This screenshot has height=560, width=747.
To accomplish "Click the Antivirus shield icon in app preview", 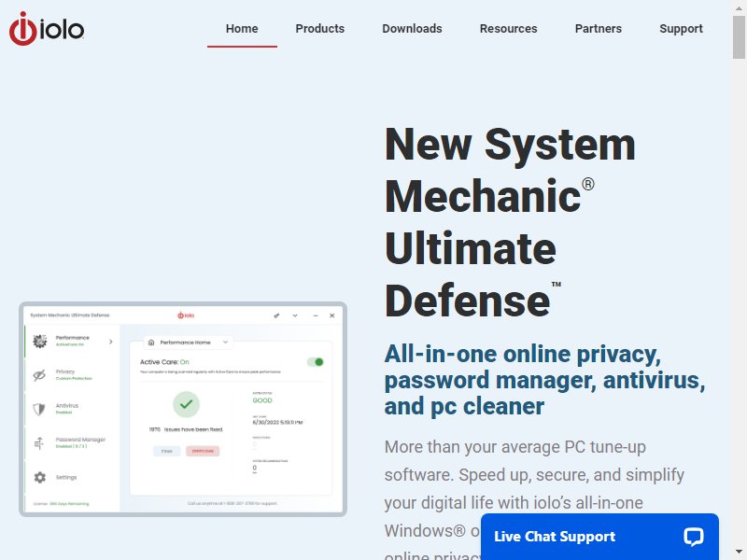I will [x=39, y=409].
